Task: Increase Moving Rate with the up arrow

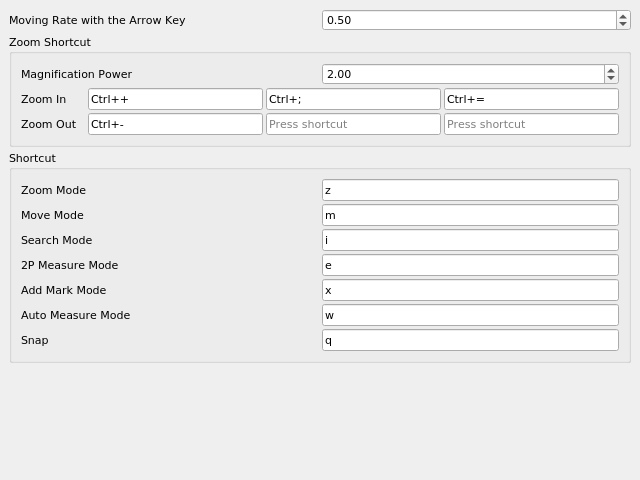Action: coord(623,16)
